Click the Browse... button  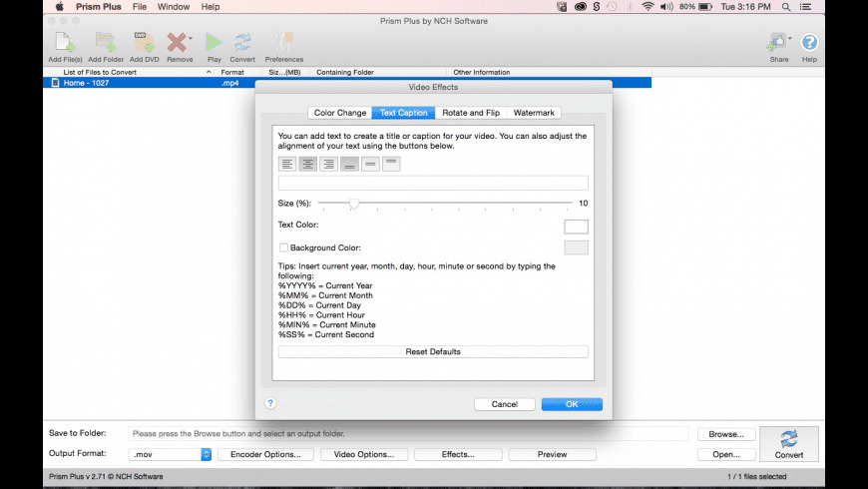click(x=726, y=434)
